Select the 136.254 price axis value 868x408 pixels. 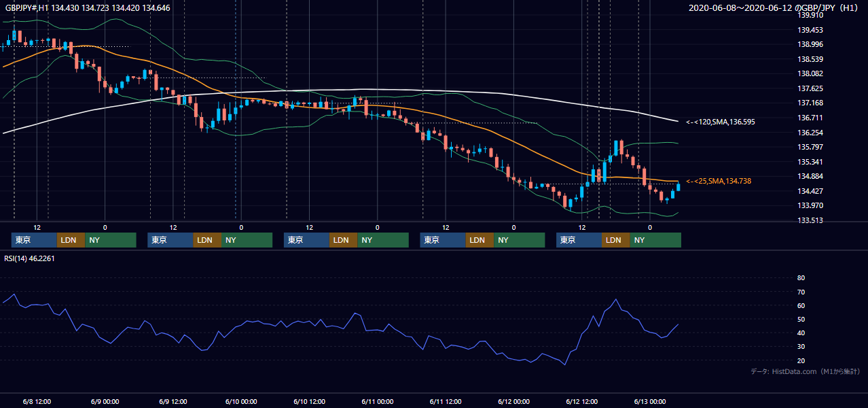pyautogui.click(x=810, y=133)
